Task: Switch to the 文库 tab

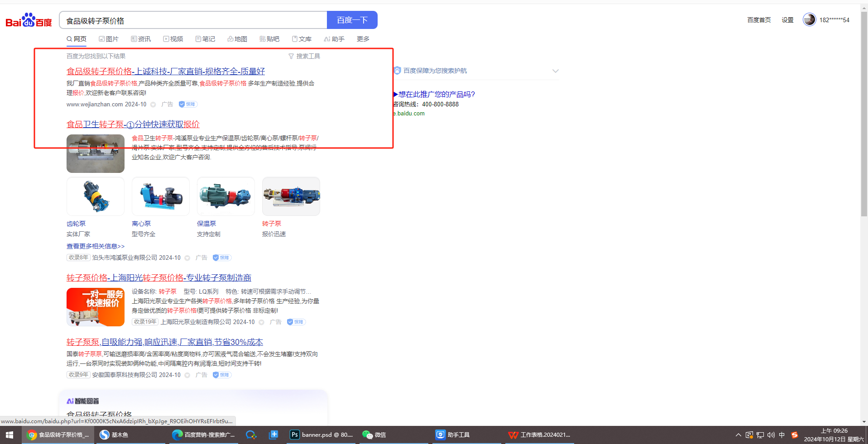Action: pos(302,39)
